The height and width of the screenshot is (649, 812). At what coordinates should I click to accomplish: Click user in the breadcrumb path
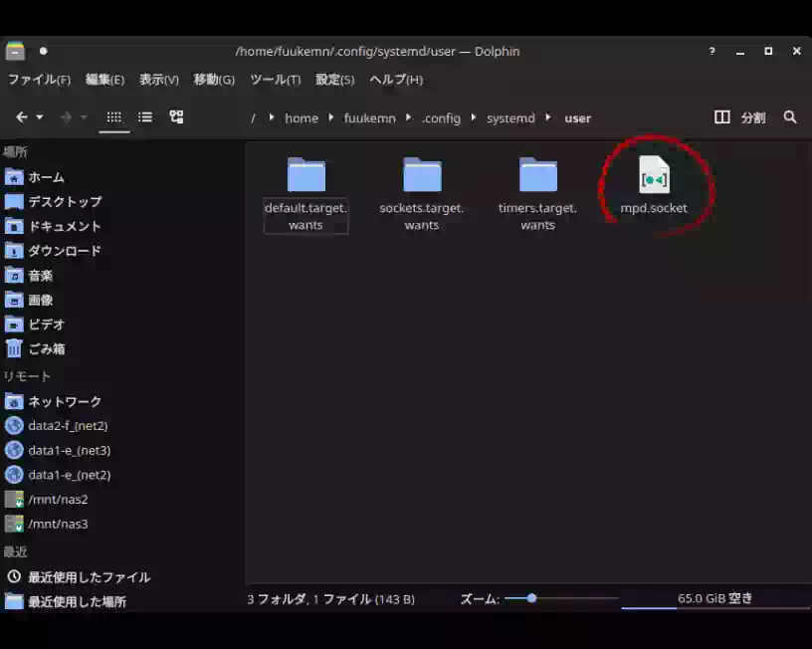[577, 118]
